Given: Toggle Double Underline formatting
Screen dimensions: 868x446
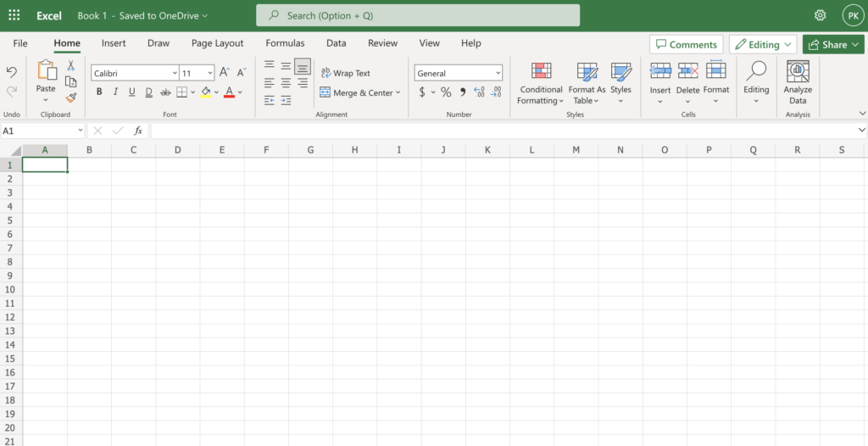Looking at the screenshot, I should click(149, 92).
